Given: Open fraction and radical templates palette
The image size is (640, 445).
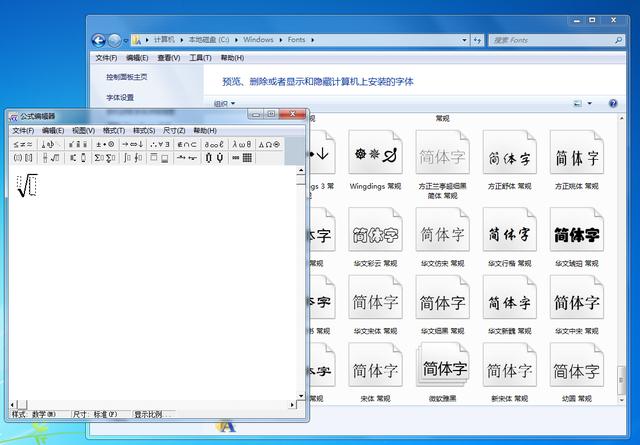Looking at the screenshot, I should (51, 158).
